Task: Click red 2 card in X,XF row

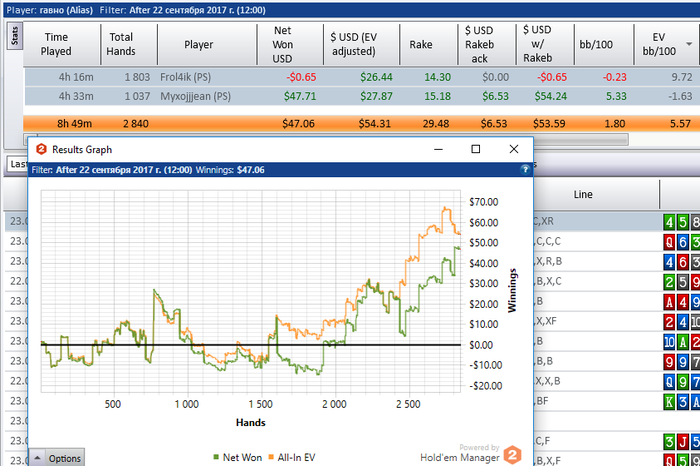Action: point(669,322)
